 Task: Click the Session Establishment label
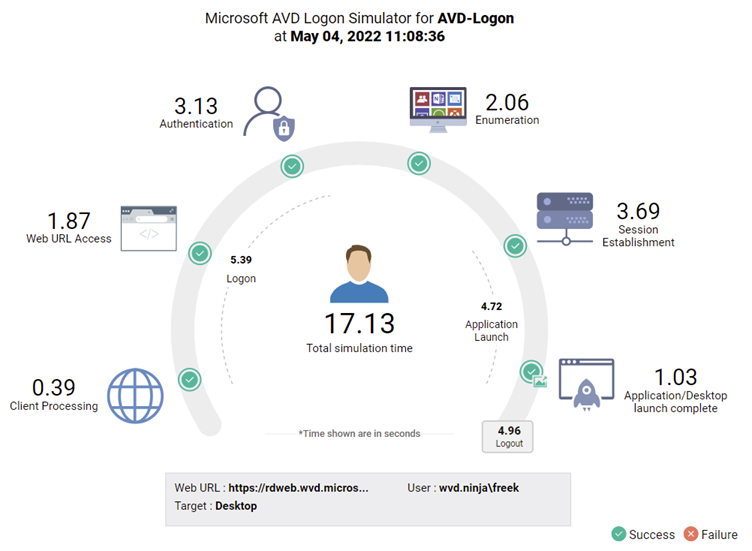638,236
